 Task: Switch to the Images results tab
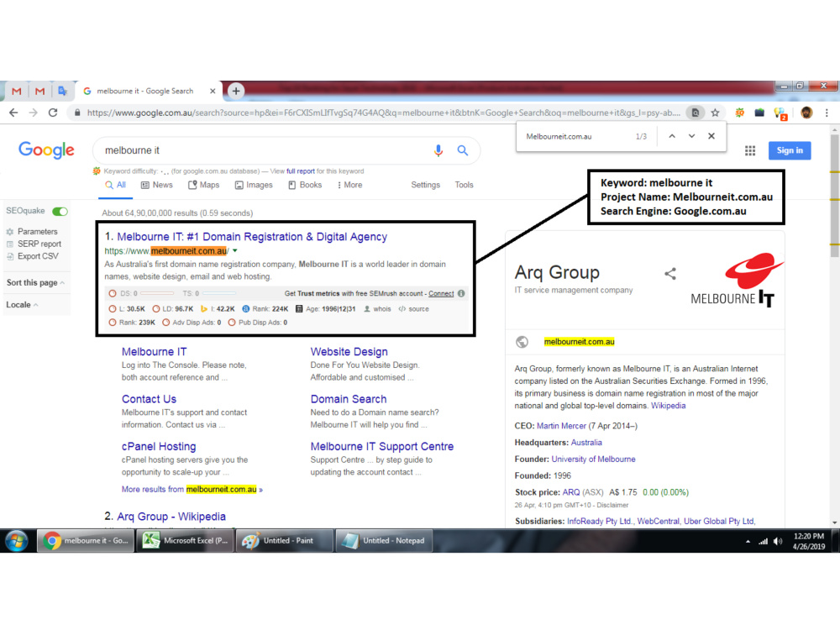coord(254,185)
